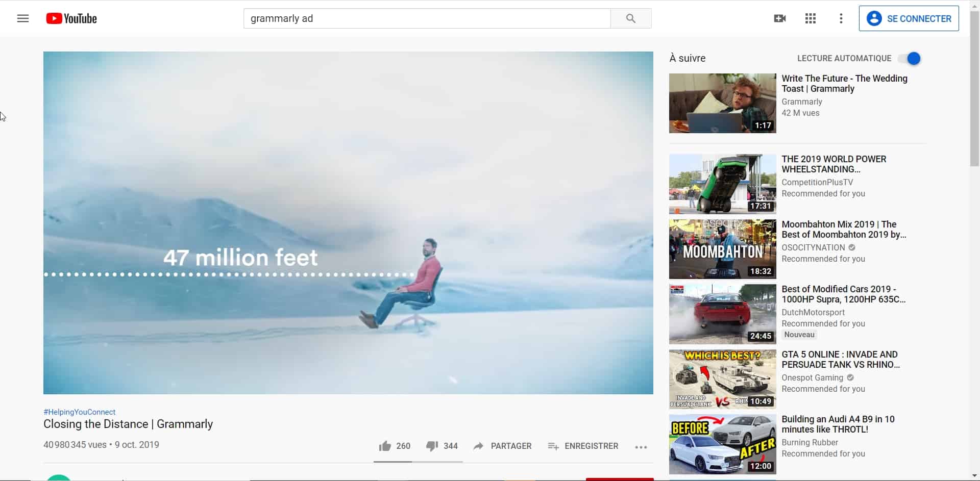This screenshot has height=481, width=980.
Task: Click the 42 M vues text
Action: [x=800, y=113]
